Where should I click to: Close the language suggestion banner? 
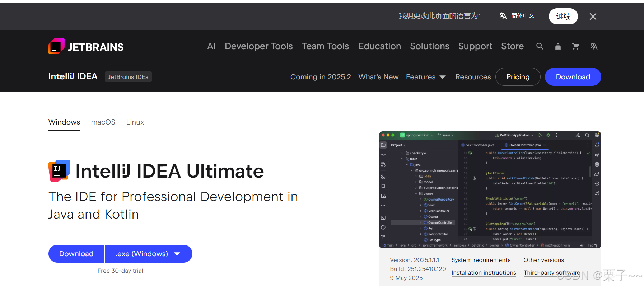click(593, 17)
